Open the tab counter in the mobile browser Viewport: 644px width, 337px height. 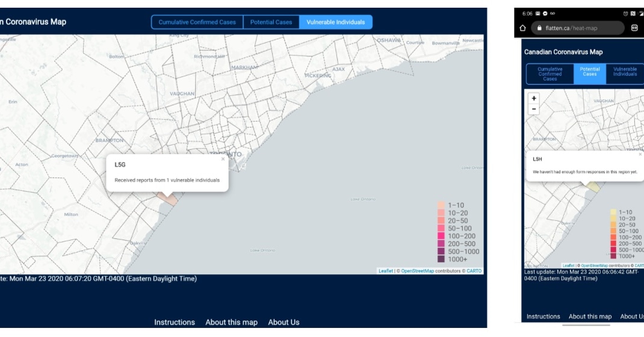pyautogui.click(x=634, y=28)
